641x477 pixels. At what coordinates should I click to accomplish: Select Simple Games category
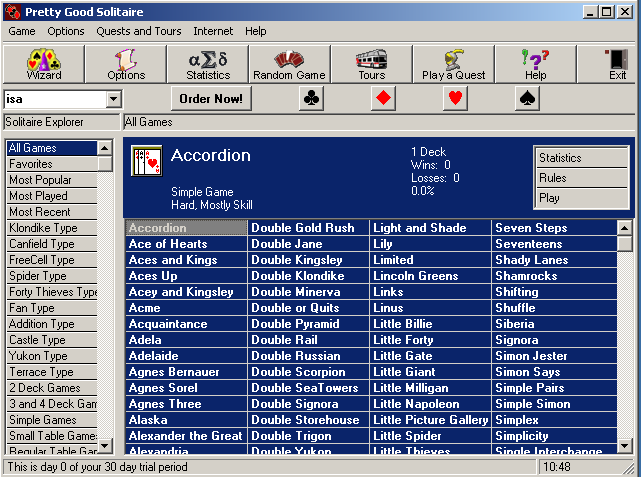(52, 420)
